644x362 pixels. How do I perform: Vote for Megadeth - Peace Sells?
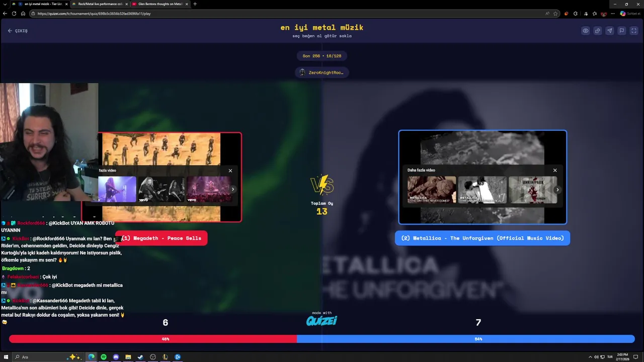tap(162, 238)
